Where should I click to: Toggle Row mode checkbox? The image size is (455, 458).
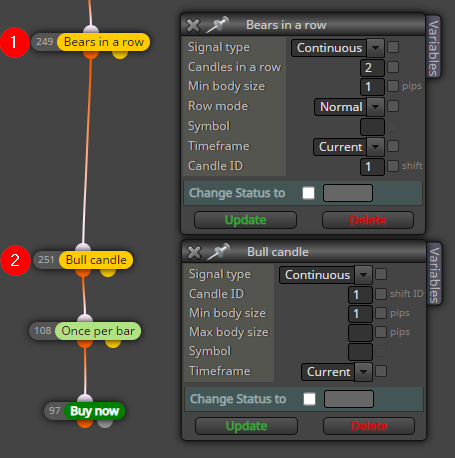393,106
